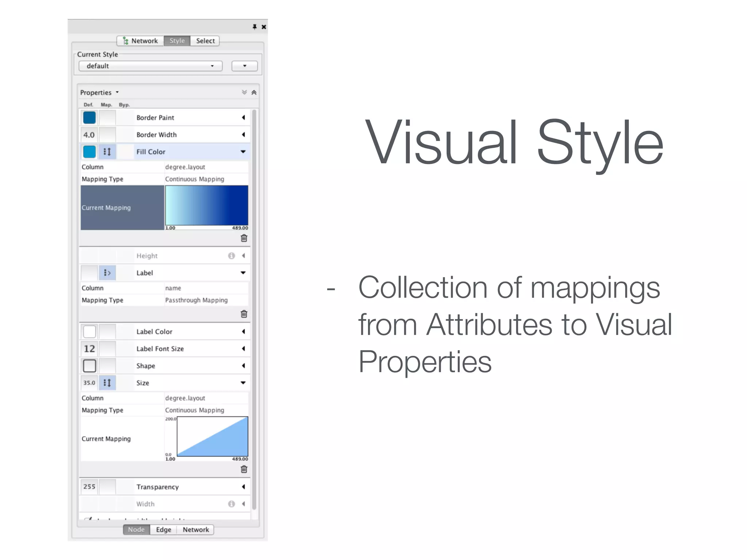Collapse the Label property

pyautogui.click(x=243, y=273)
